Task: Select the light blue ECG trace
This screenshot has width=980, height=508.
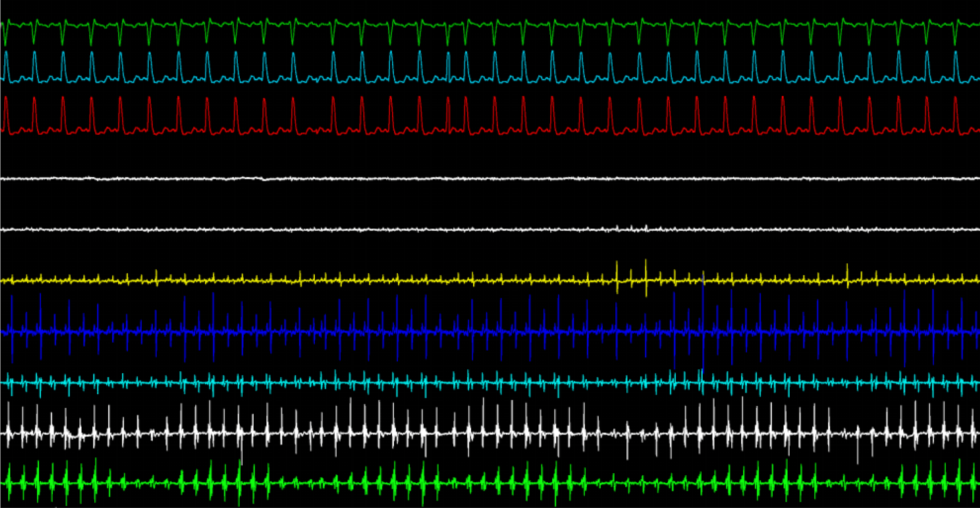Action: point(490,67)
